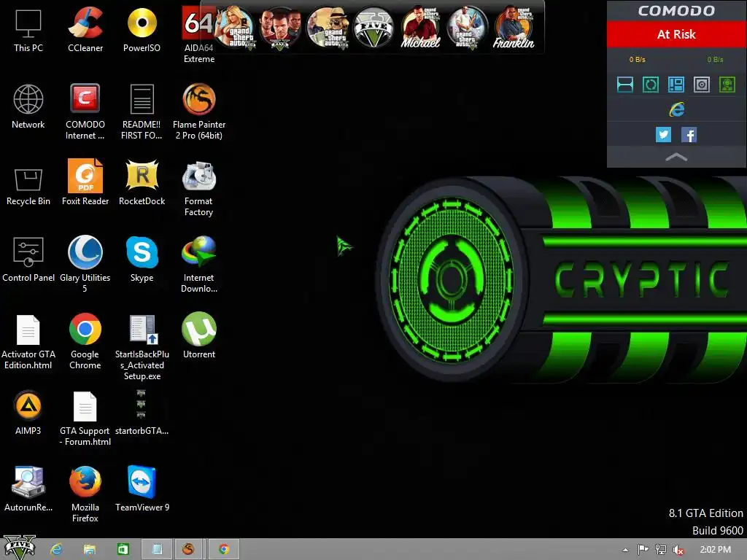Open Network desktop icon
This screenshot has height=560, width=747.
click(28, 107)
